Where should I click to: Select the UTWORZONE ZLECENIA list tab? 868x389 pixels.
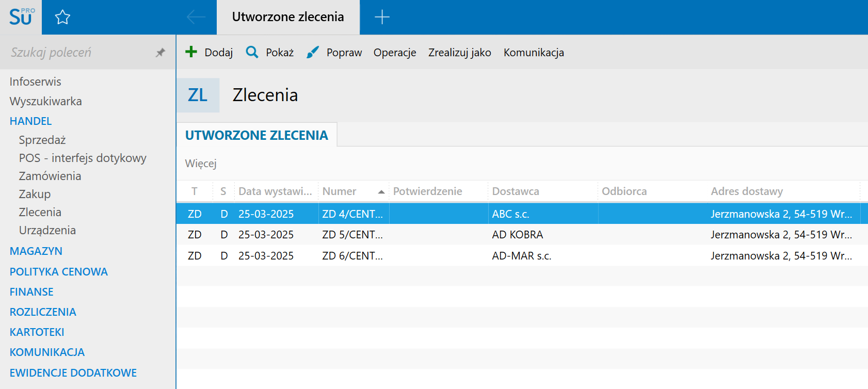click(x=256, y=135)
